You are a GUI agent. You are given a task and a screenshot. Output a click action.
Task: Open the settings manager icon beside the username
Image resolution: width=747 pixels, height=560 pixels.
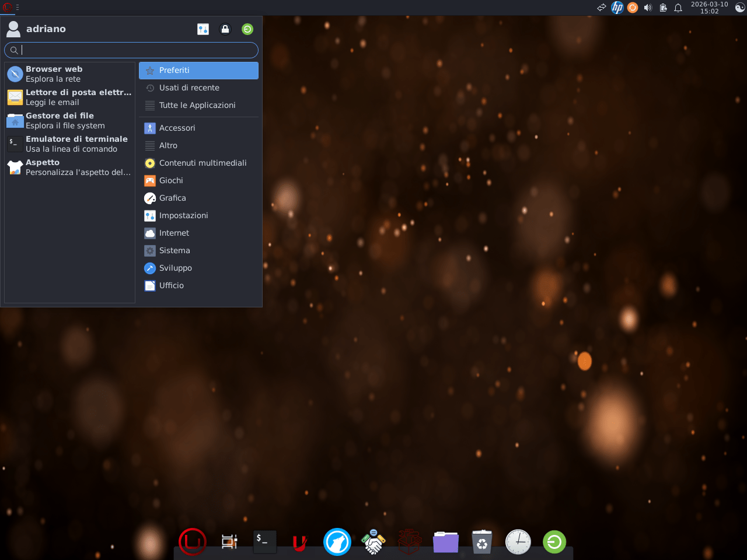pos(203,29)
